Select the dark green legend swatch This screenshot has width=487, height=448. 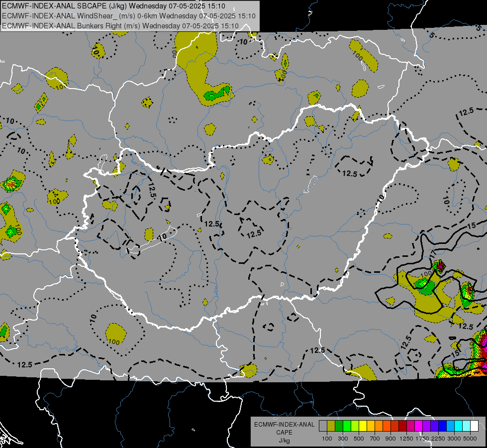(339, 426)
